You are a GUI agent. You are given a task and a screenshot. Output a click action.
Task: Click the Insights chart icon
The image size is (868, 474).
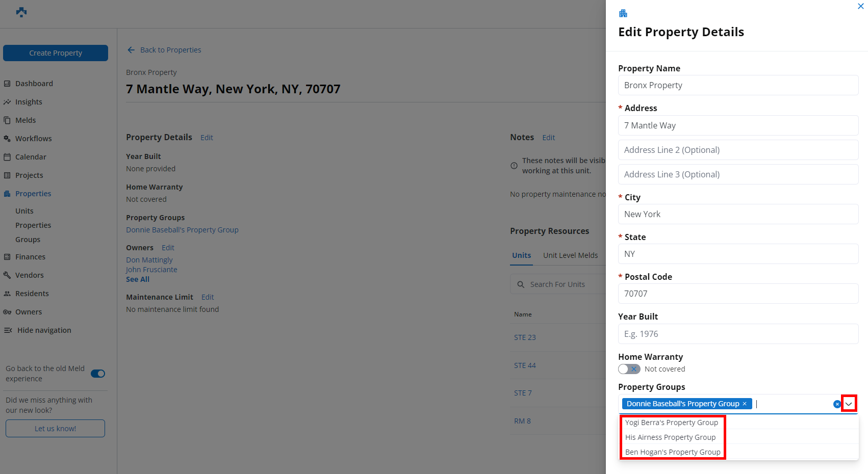[7, 102]
